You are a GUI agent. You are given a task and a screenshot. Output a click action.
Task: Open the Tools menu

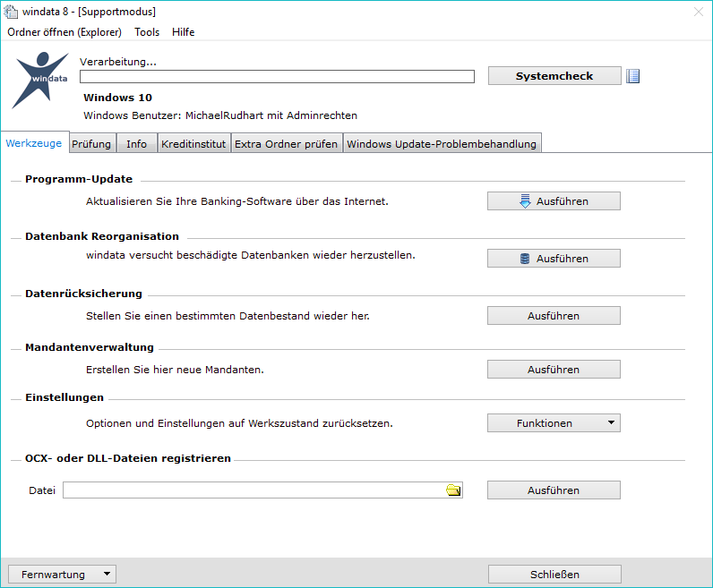click(x=147, y=32)
